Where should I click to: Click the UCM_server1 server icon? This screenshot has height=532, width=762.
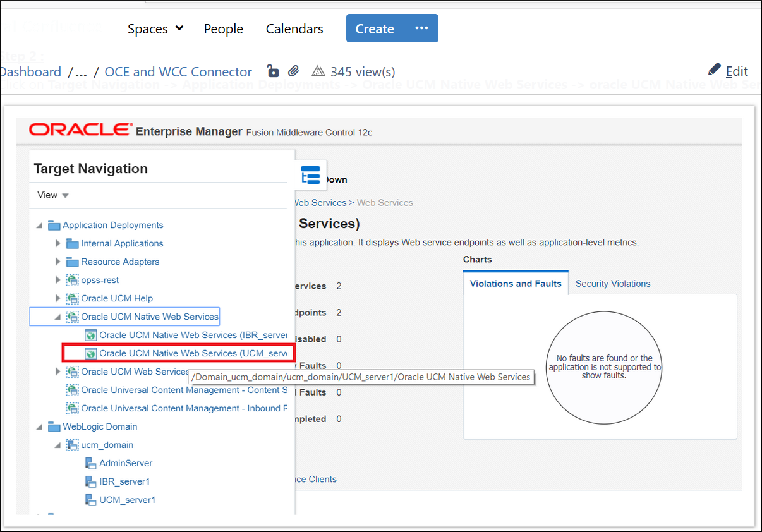click(x=90, y=500)
